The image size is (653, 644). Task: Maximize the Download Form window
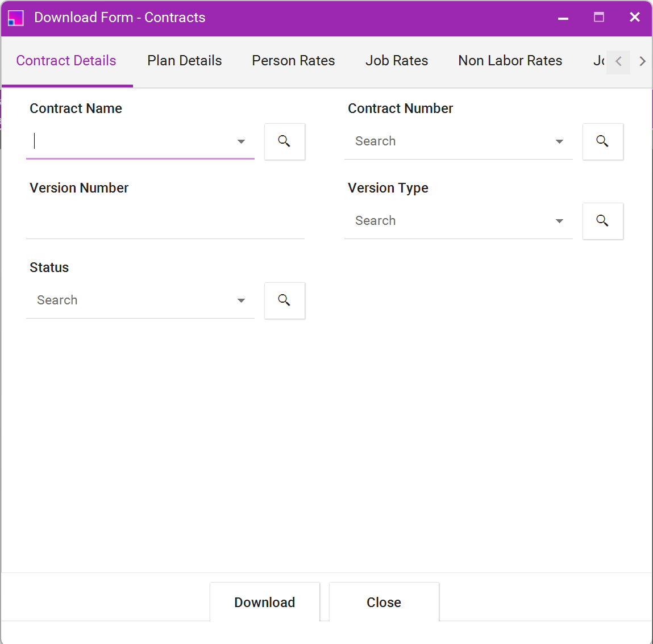599,17
